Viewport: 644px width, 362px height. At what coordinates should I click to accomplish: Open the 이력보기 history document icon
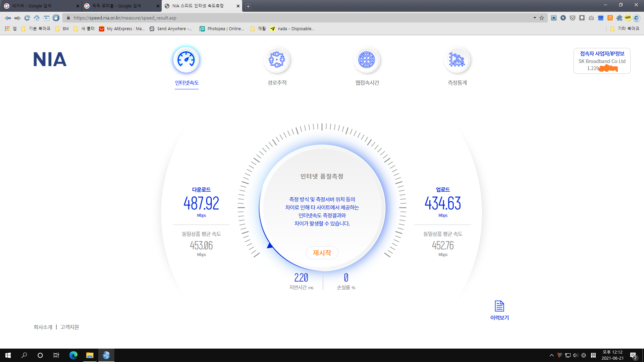point(499,306)
